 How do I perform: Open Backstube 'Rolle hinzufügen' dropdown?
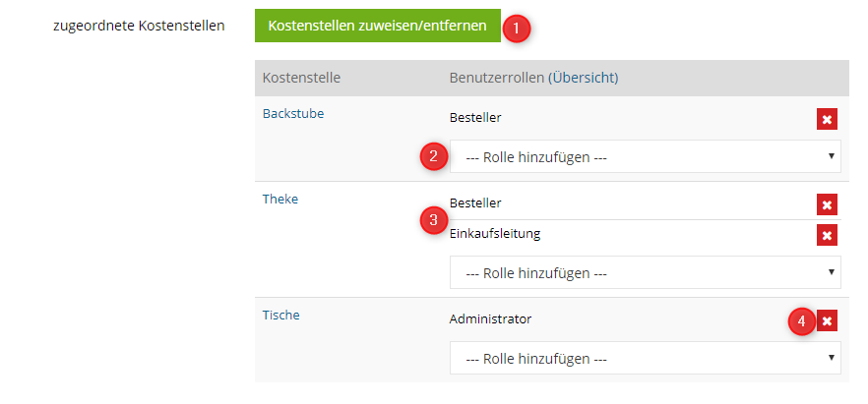645,156
